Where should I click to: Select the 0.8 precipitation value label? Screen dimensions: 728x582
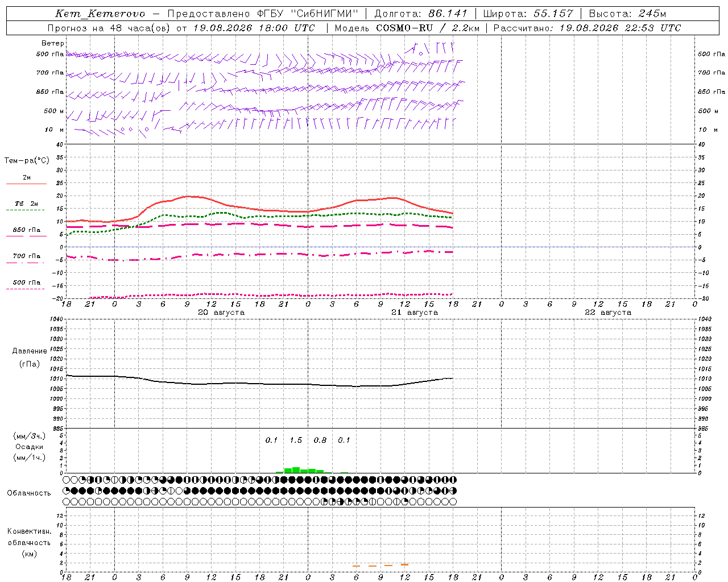click(x=320, y=440)
